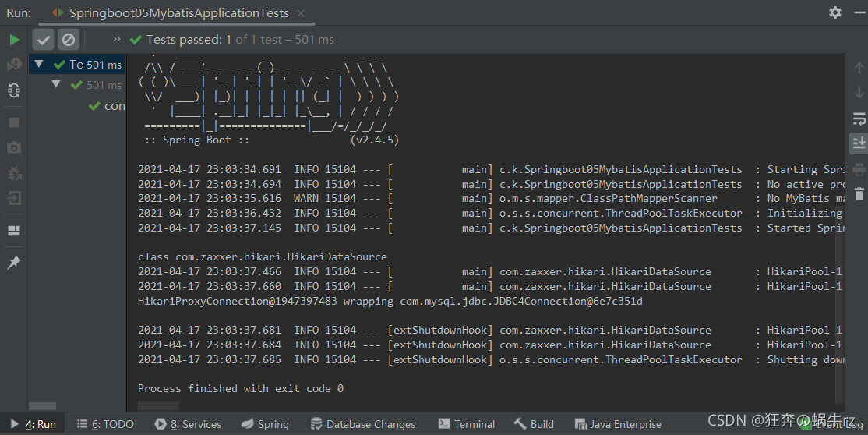The height and width of the screenshot is (435, 868).
Task: Collapse the second-level 501 ms test node
Action: click(56, 84)
